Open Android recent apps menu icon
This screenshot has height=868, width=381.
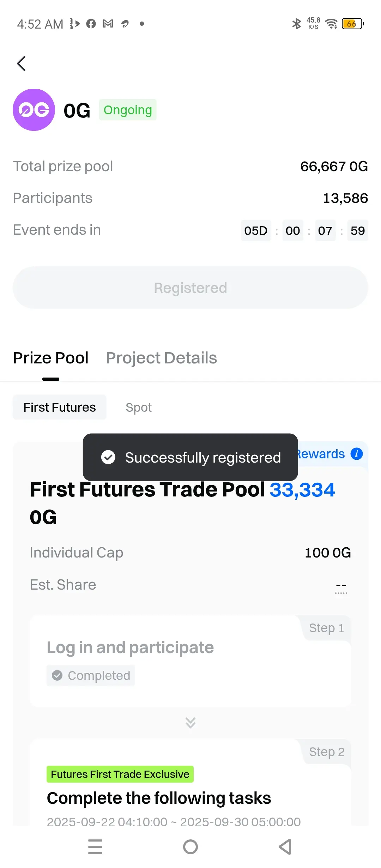coord(95,847)
